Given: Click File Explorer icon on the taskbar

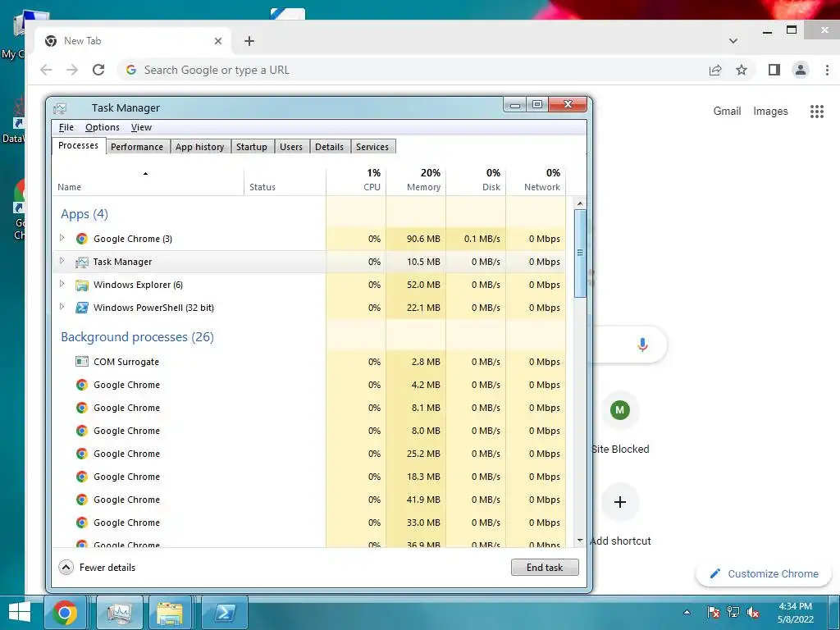Looking at the screenshot, I should tap(170, 613).
